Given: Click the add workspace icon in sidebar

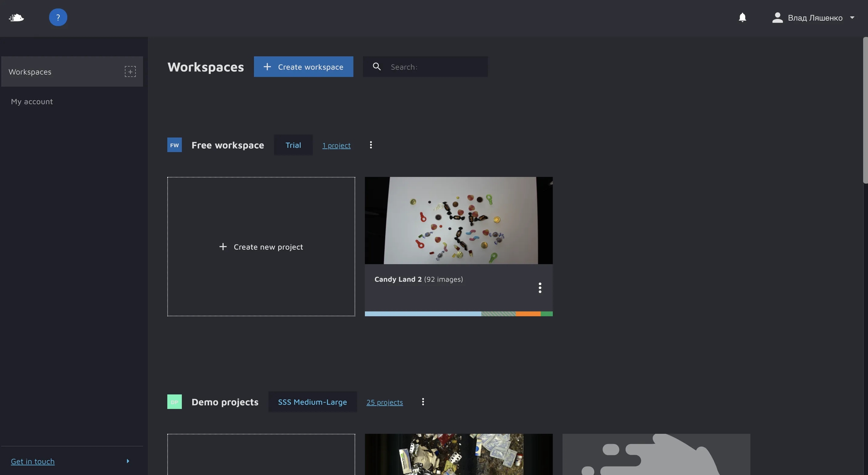Looking at the screenshot, I should 130,72.
